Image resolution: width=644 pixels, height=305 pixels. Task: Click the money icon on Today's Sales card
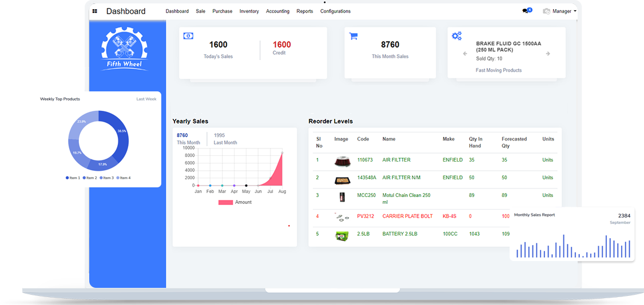(x=188, y=35)
